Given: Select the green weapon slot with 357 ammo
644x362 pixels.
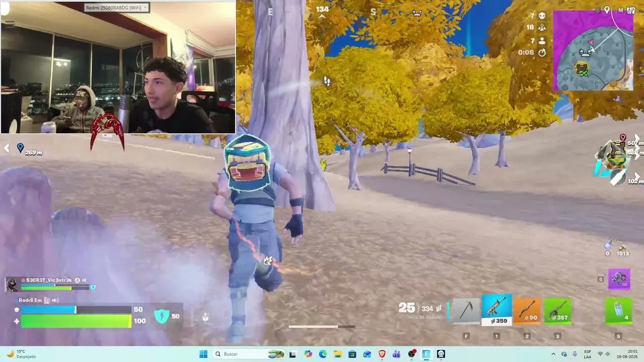Looking at the screenshot, I should (557, 311).
